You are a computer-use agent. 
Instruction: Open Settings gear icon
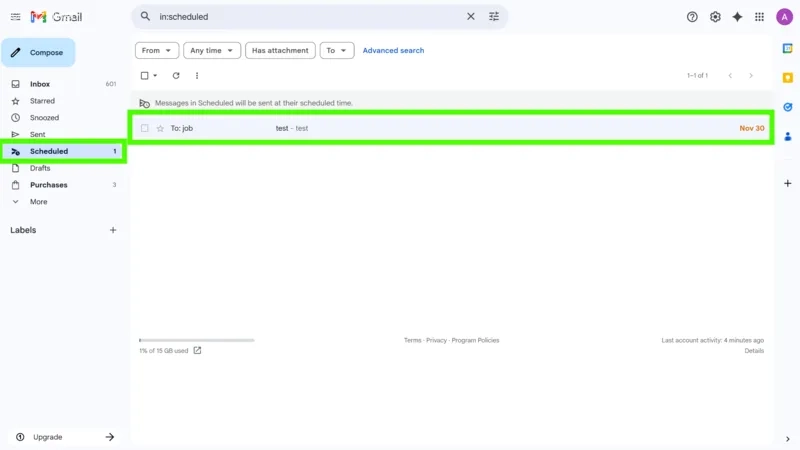[715, 17]
